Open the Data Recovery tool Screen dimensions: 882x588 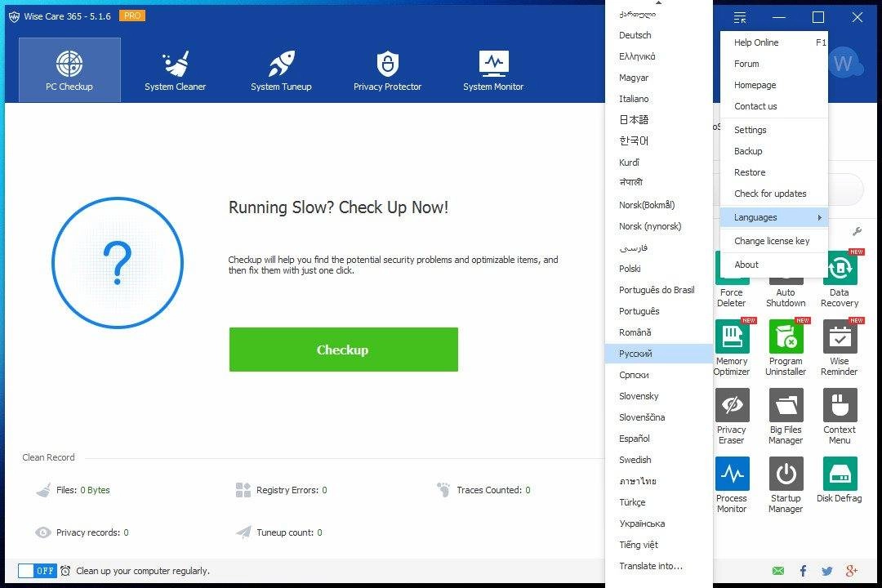pos(840,279)
